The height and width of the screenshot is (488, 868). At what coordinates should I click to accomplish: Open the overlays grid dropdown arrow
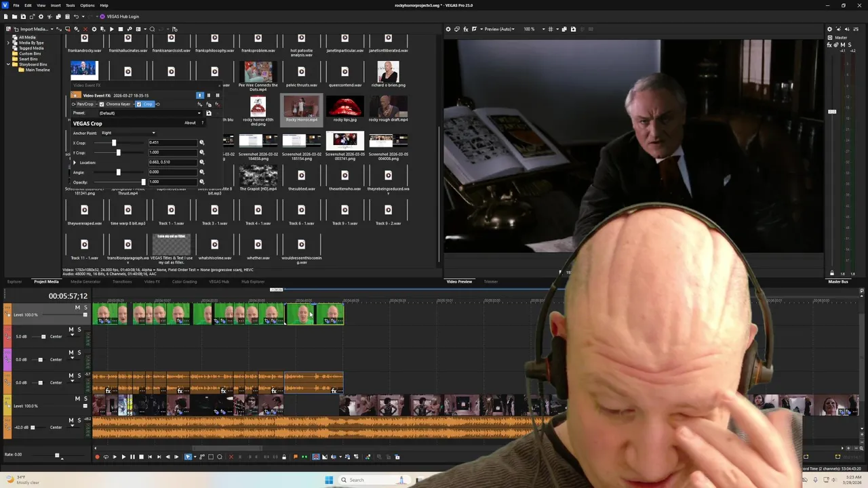tap(557, 29)
